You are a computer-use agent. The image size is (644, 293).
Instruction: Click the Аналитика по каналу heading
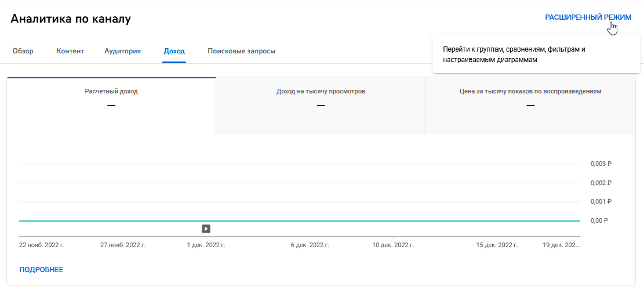click(71, 19)
